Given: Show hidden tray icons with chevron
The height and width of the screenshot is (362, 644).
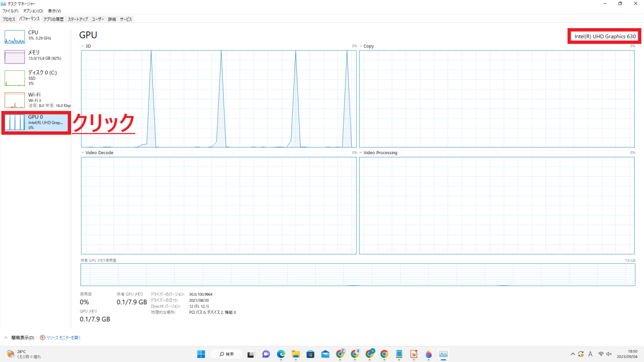Looking at the screenshot, I should (573, 354).
